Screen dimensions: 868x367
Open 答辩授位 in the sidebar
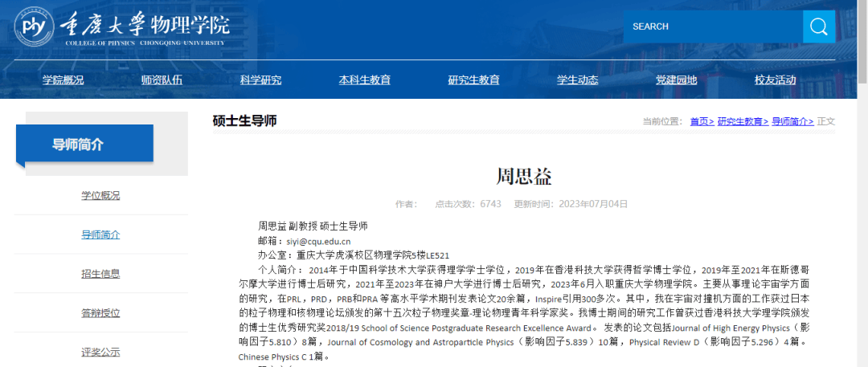coord(100,312)
